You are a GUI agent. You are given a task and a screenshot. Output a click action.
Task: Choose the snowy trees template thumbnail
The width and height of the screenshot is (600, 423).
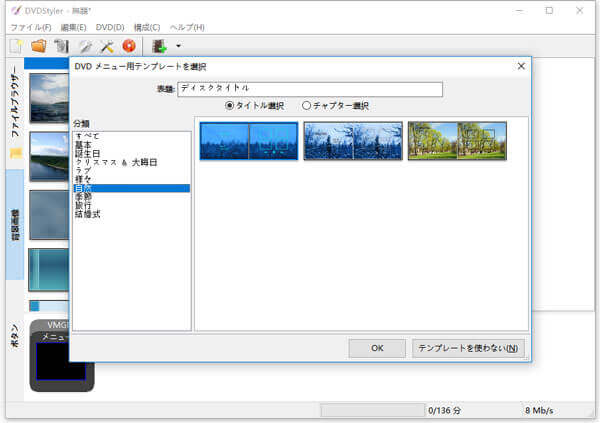[x=353, y=141]
